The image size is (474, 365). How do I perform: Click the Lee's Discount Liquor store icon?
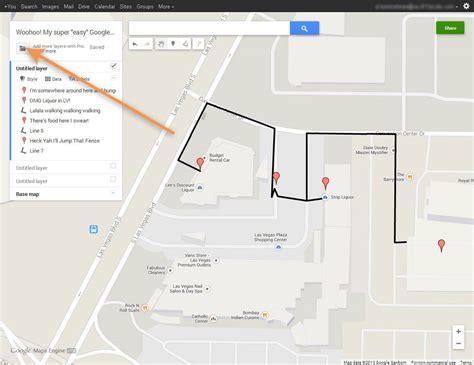click(200, 188)
